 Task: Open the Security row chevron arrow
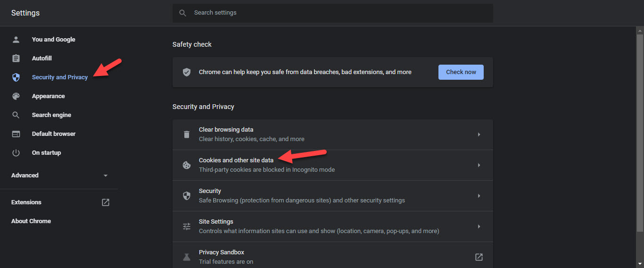coord(479,196)
